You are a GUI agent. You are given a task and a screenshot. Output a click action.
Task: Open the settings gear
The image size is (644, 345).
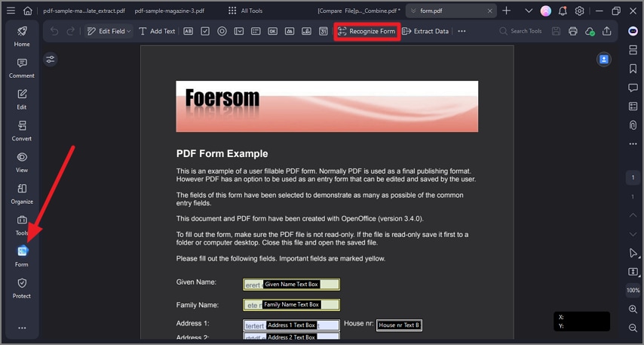point(579,11)
